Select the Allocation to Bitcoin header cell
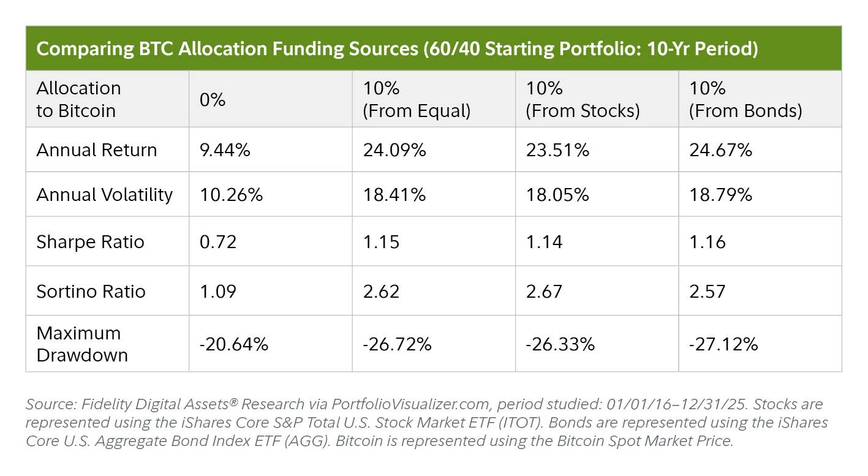 pos(107,99)
